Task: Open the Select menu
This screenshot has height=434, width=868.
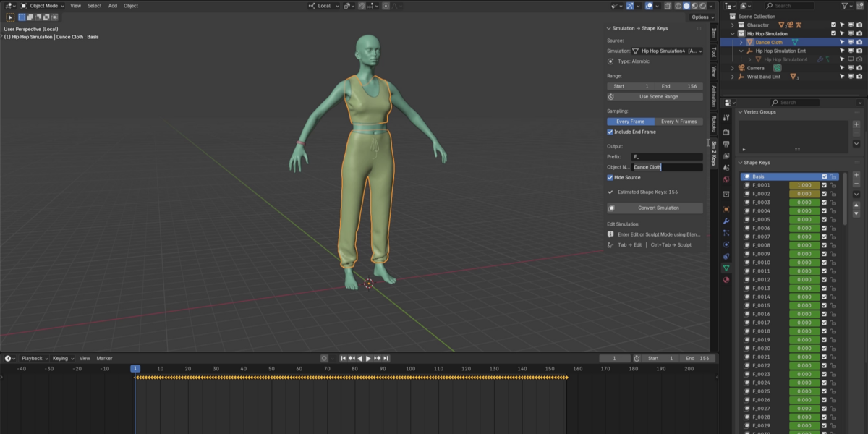Action: point(95,6)
